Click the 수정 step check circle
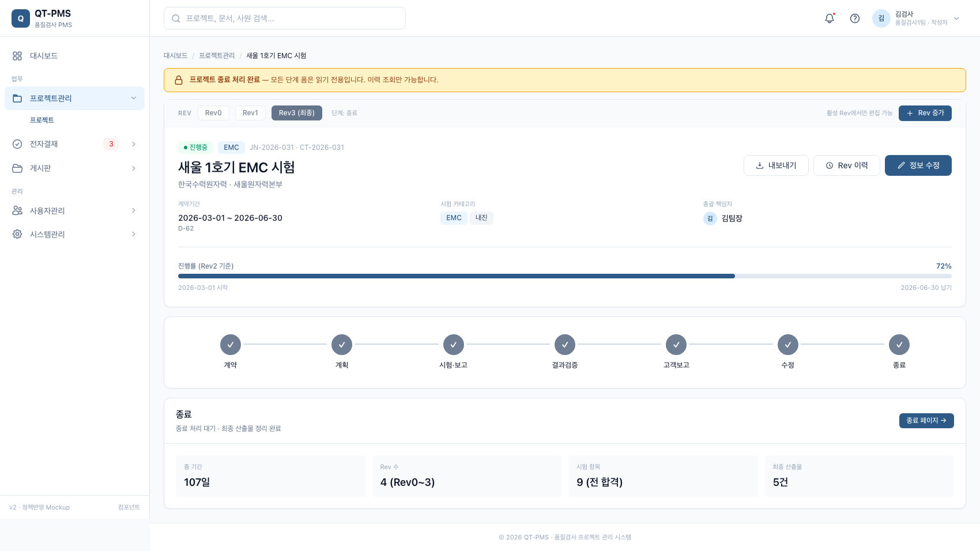 click(x=788, y=345)
